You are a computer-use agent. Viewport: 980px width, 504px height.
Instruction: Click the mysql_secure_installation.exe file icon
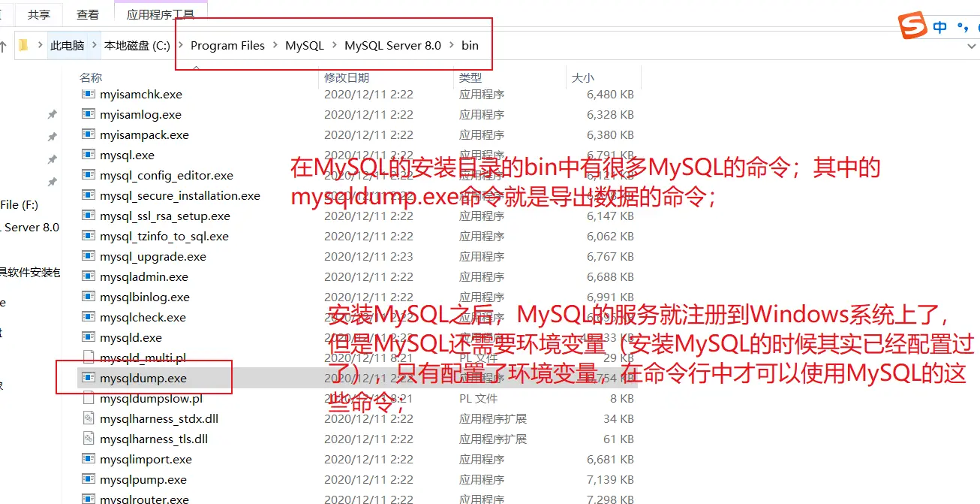click(x=88, y=196)
